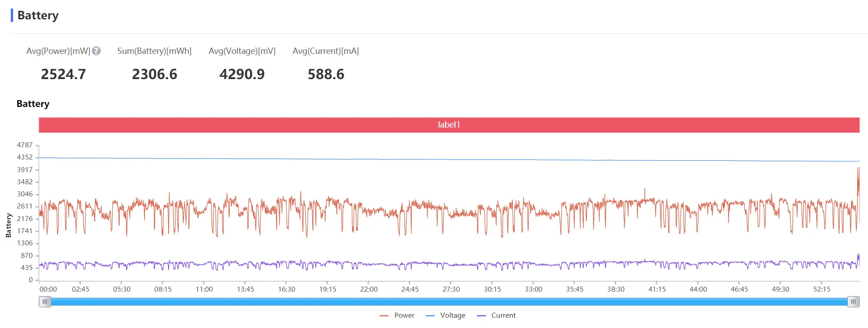Screen dimensions: 868x328
Task: Click the Avg(Voltage)[mV] label
Action: 242,51
